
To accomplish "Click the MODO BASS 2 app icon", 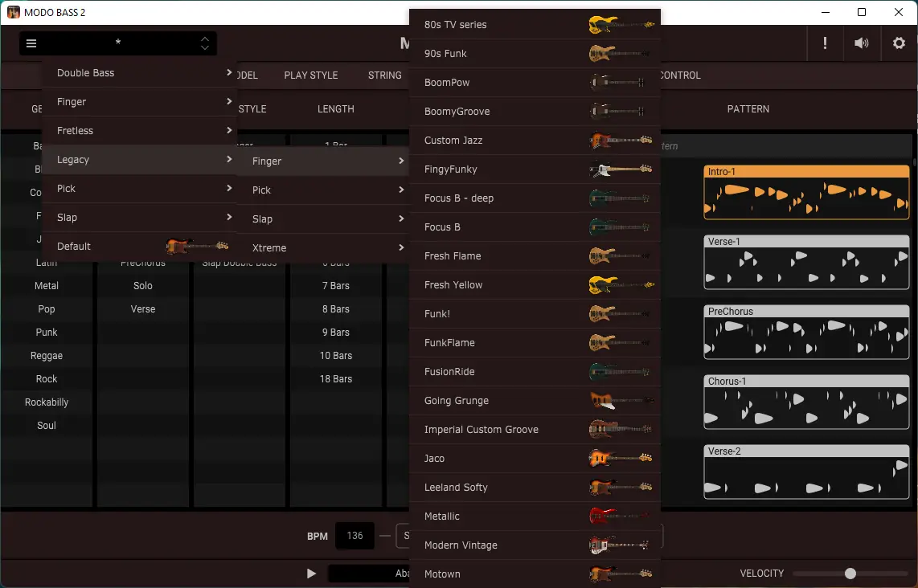I will tap(13, 12).
